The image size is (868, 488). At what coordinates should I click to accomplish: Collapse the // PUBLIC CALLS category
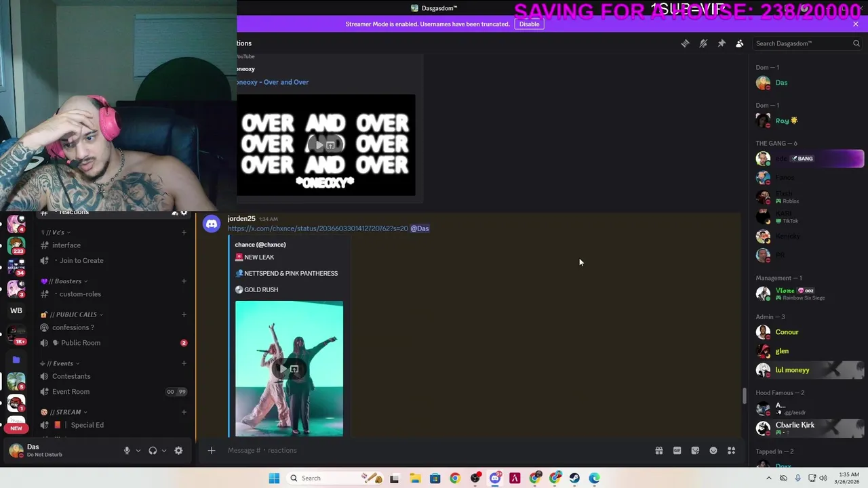tap(72, 314)
